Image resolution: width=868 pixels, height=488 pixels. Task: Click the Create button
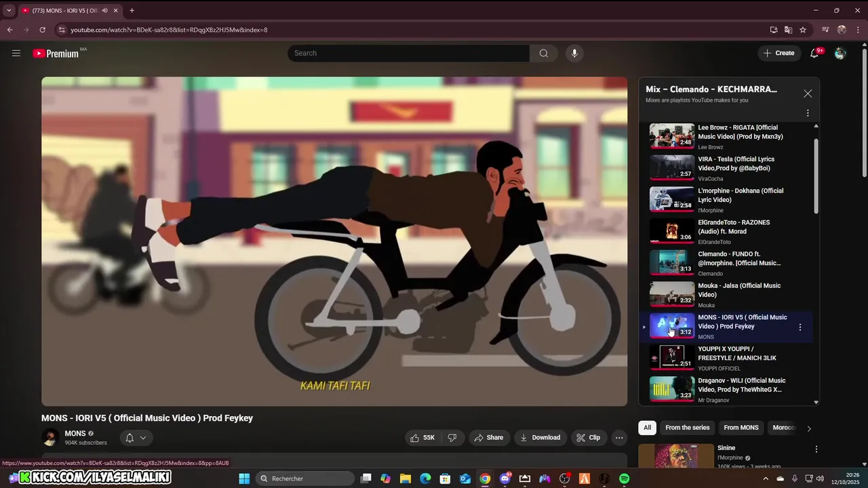pyautogui.click(x=779, y=53)
